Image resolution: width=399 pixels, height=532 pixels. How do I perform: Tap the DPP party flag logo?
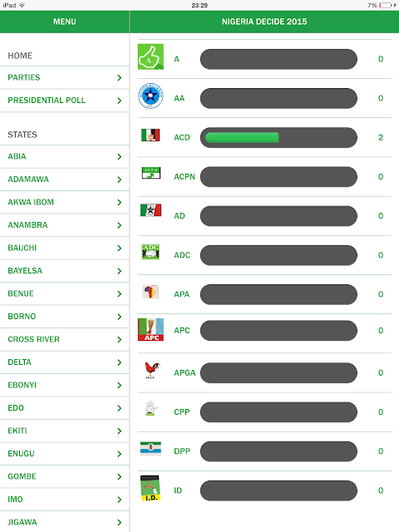pos(150,449)
